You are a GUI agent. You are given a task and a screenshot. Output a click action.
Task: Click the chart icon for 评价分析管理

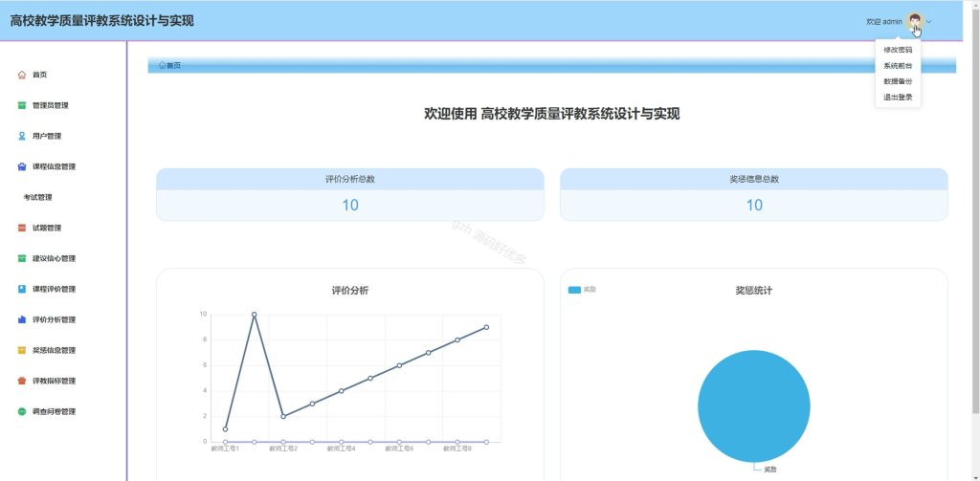click(22, 319)
